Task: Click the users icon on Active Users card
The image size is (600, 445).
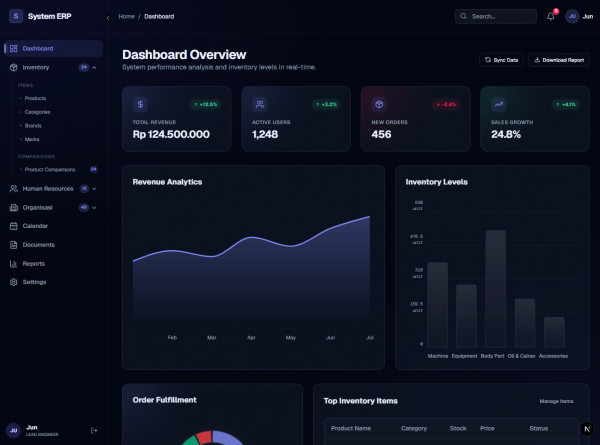Action: click(260, 104)
